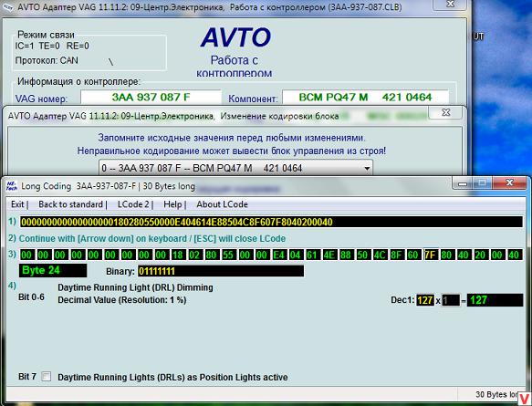532x406 pixels.
Task: Open the Exit menu item
Action: 17,204
